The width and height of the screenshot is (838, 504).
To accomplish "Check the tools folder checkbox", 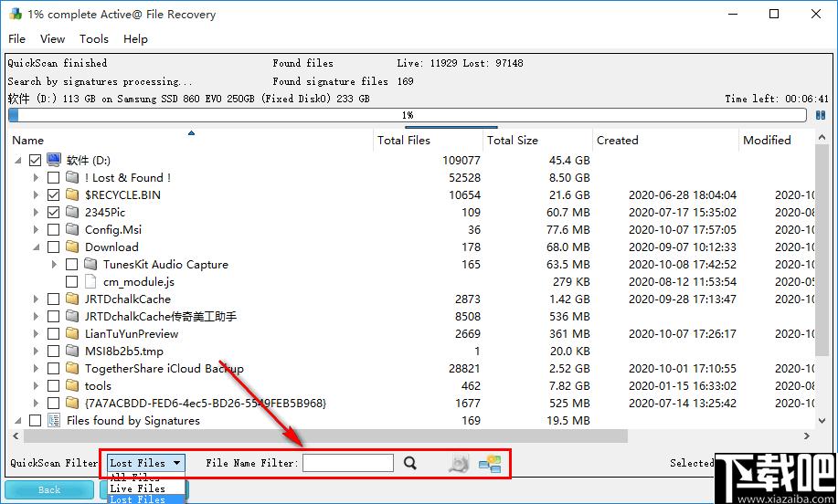I will (x=53, y=385).
